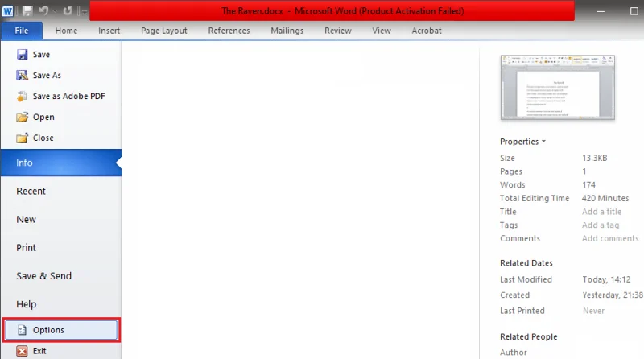Open the undo history dropdown arrow
The image size is (644, 359).
point(55,11)
